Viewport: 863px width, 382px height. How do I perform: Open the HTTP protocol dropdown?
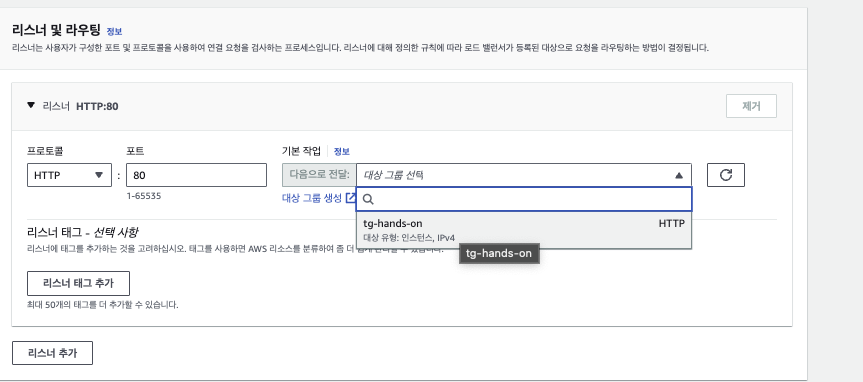pos(69,175)
